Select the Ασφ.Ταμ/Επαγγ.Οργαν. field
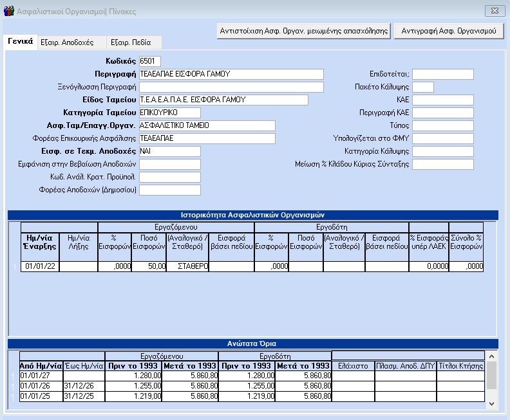510x420 pixels. 207,125
